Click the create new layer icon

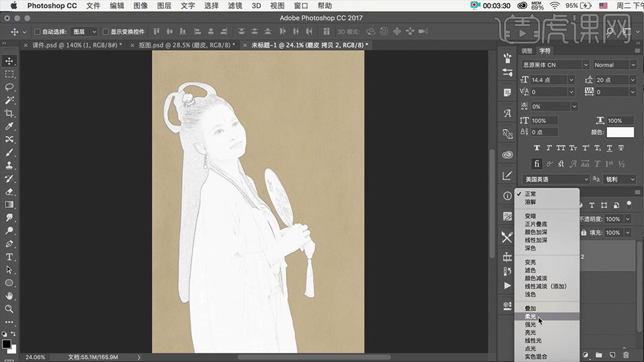pyautogui.click(x=612, y=355)
